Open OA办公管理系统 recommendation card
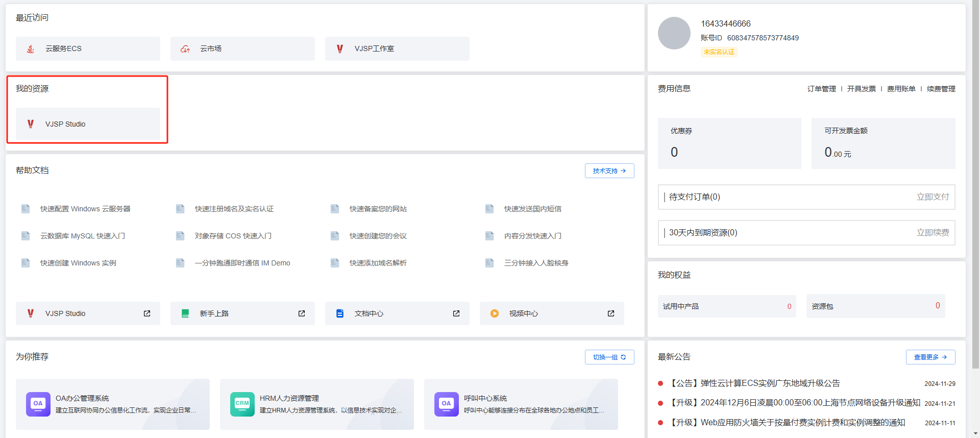Screen dimensions: 980x438 tap(113, 404)
